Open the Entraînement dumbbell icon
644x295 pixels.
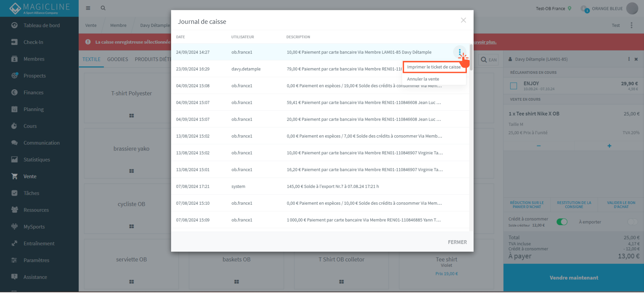tap(14, 243)
